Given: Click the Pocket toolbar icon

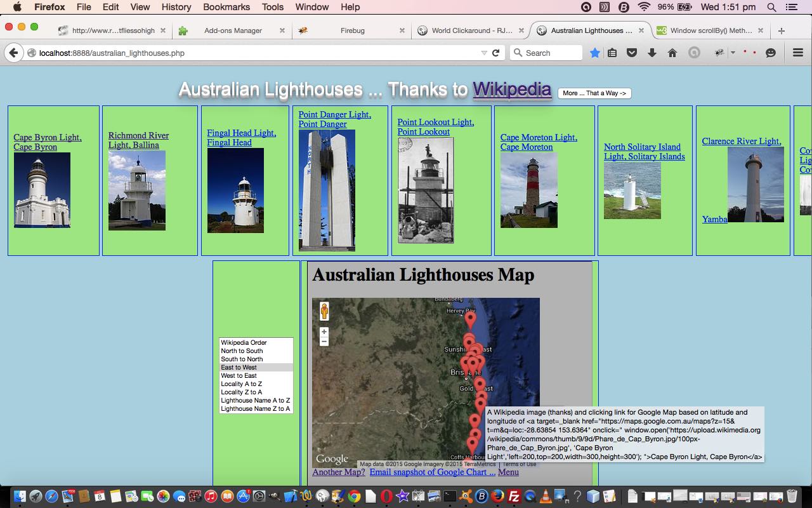Looking at the screenshot, I should pyautogui.click(x=632, y=53).
